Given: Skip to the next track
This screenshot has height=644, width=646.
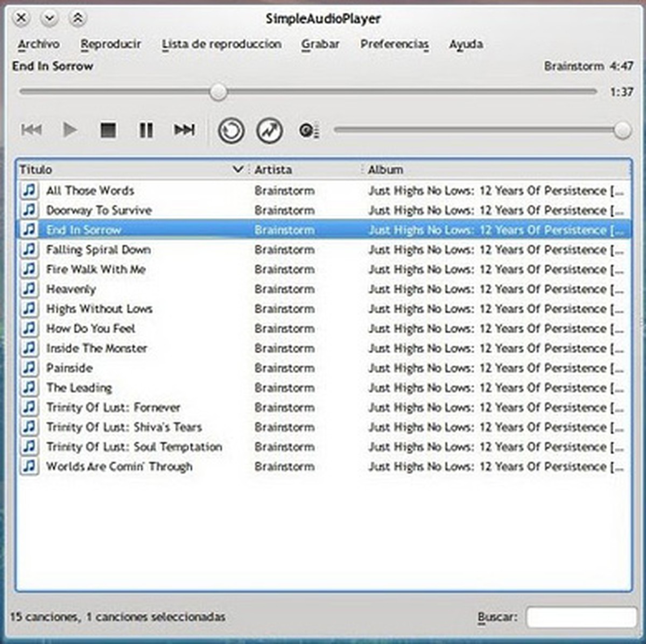Looking at the screenshot, I should click(x=183, y=130).
